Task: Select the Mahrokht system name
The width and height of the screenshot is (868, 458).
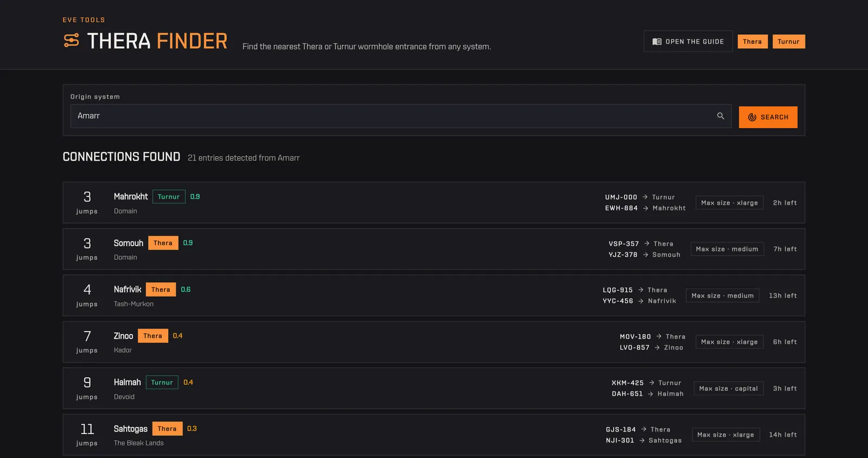Action: pyautogui.click(x=131, y=196)
